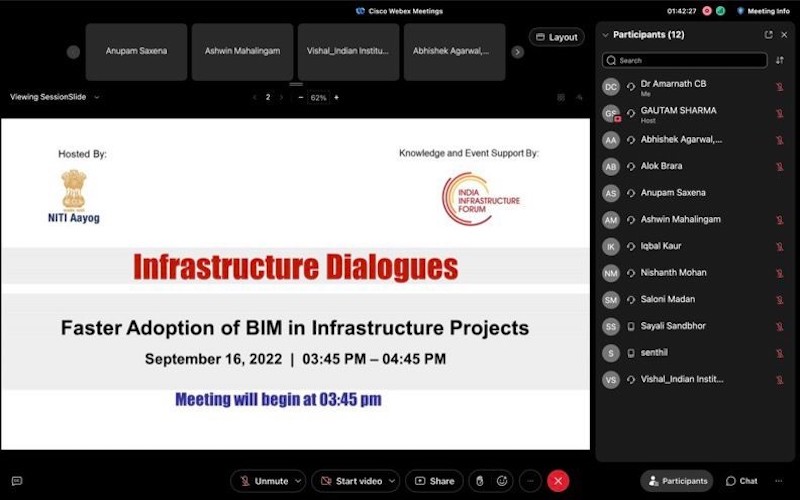Toggle the Participants panel button
The width and height of the screenshot is (800, 500).
coord(677,481)
